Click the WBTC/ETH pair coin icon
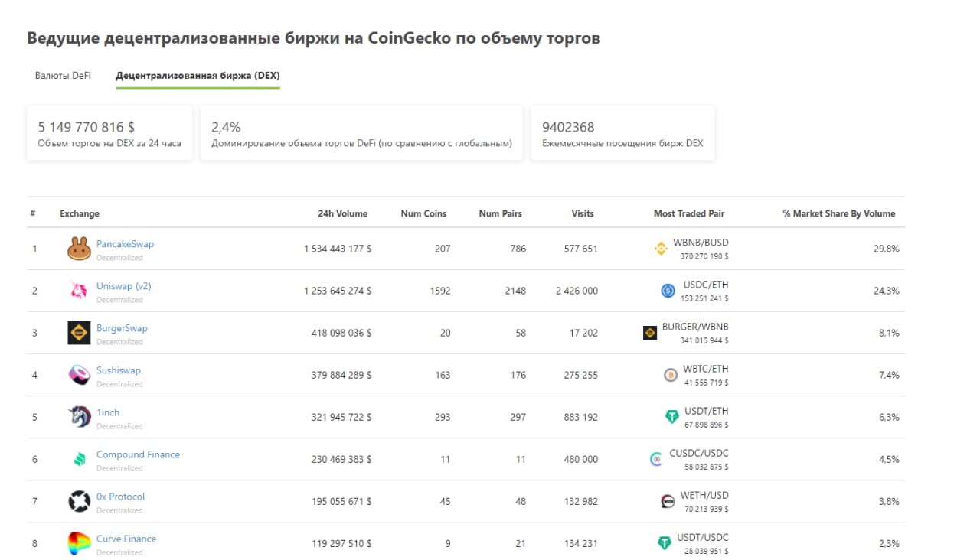The width and height of the screenshot is (980, 560). coord(671,375)
